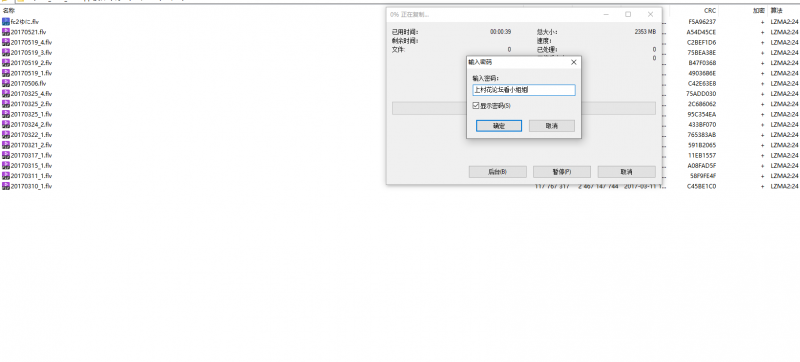800x362 pixels.
Task: Click the 确定 button in password dialog
Action: pos(498,126)
